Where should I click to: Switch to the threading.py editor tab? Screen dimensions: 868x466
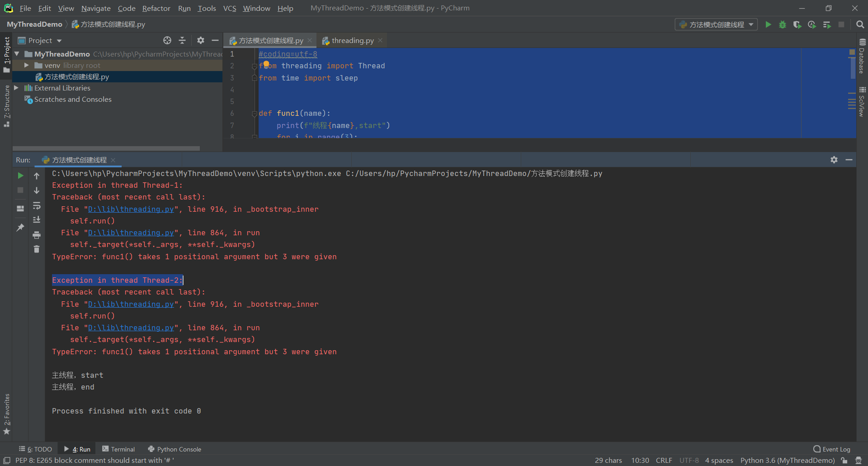point(352,40)
